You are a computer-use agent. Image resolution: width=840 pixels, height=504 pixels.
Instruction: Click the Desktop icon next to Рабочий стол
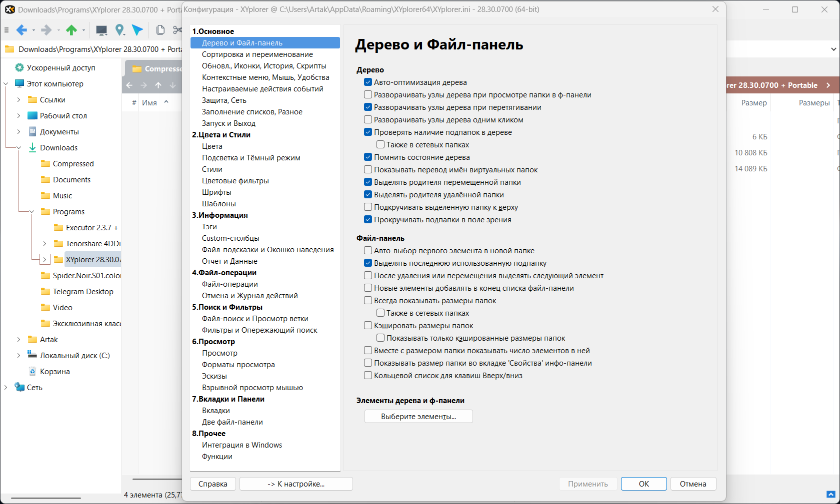click(x=32, y=115)
